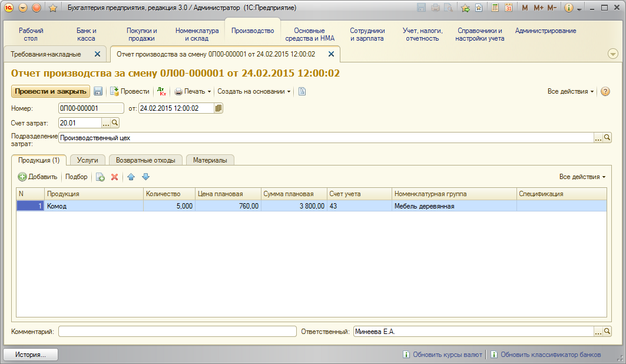The height and width of the screenshot is (364, 626).
Task: Open the info 'i' help icon in title bar
Action: [568, 8]
